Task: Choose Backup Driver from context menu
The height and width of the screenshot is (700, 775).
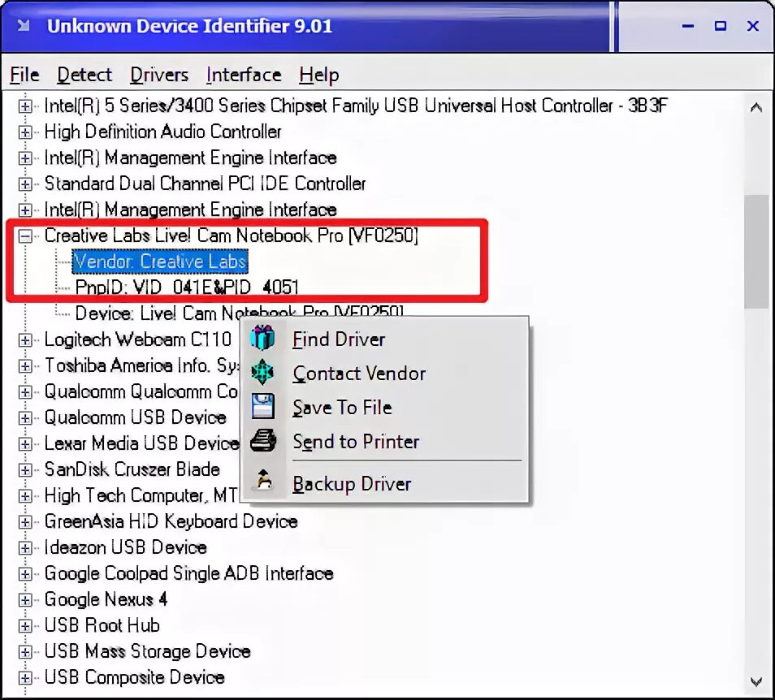Action: [x=384, y=484]
